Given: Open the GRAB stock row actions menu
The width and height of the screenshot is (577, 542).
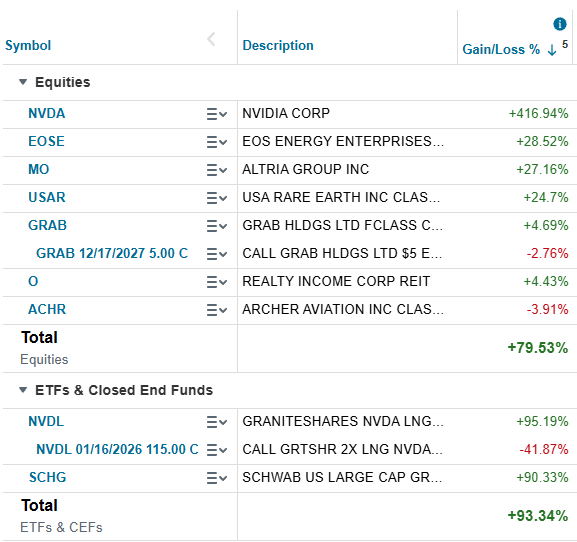Looking at the screenshot, I should [x=216, y=226].
